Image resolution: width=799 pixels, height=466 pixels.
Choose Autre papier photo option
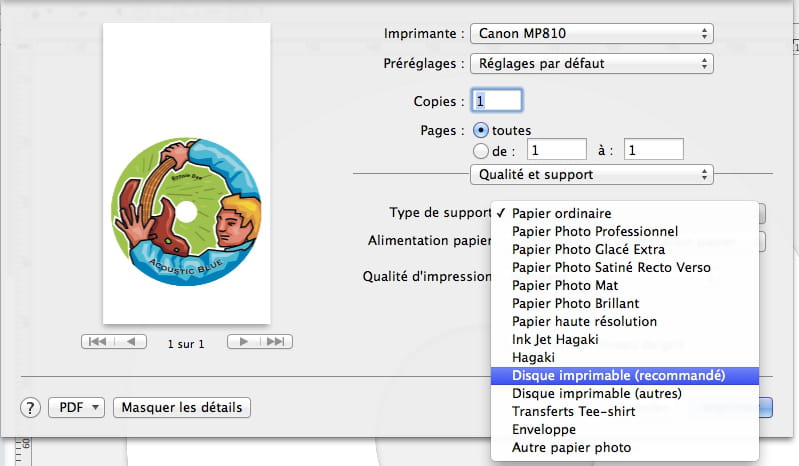625,448
